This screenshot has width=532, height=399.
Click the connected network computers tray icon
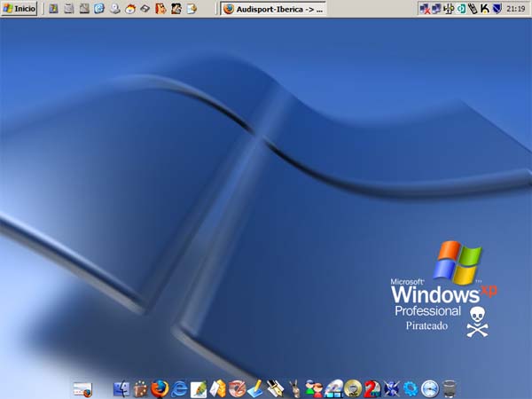pyautogui.click(x=436, y=9)
